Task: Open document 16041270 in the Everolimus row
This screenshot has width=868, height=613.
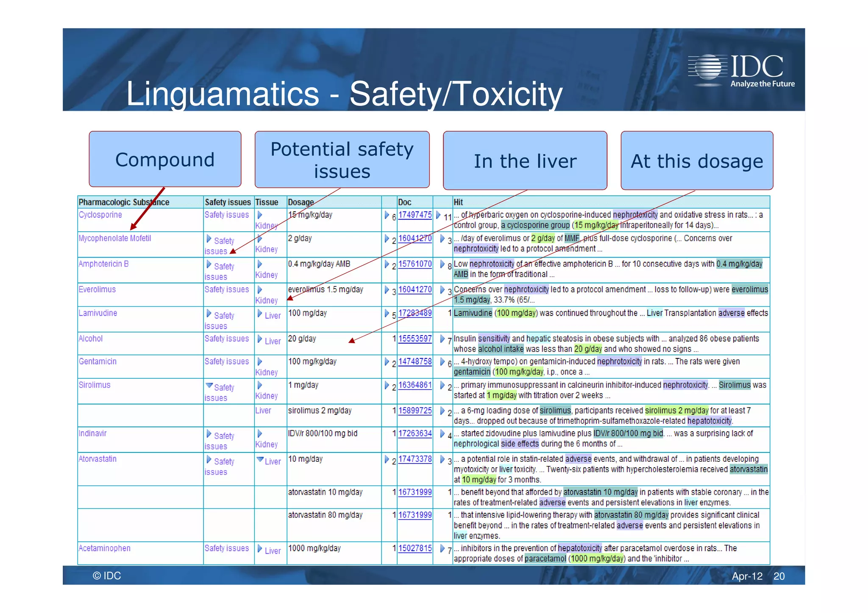Action: [x=415, y=289]
